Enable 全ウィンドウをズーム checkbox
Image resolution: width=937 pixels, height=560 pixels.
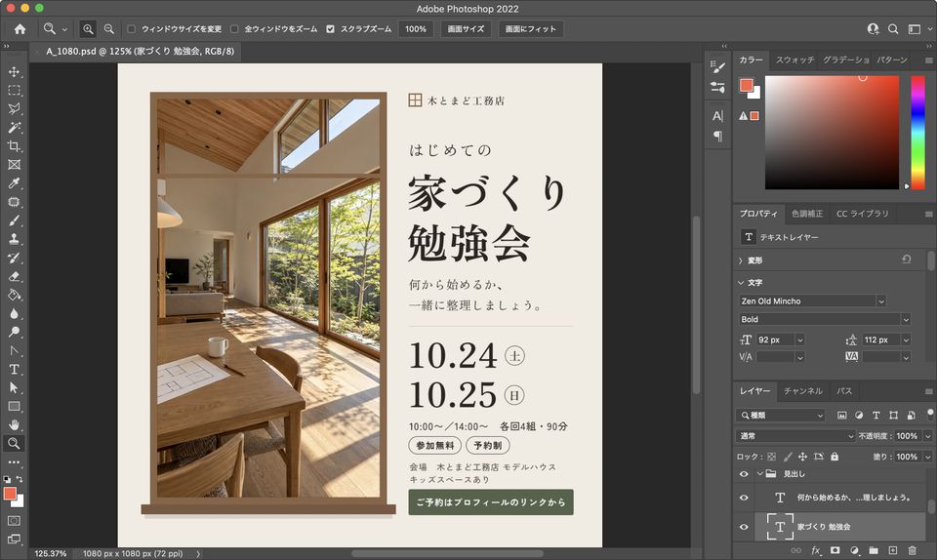pos(234,28)
